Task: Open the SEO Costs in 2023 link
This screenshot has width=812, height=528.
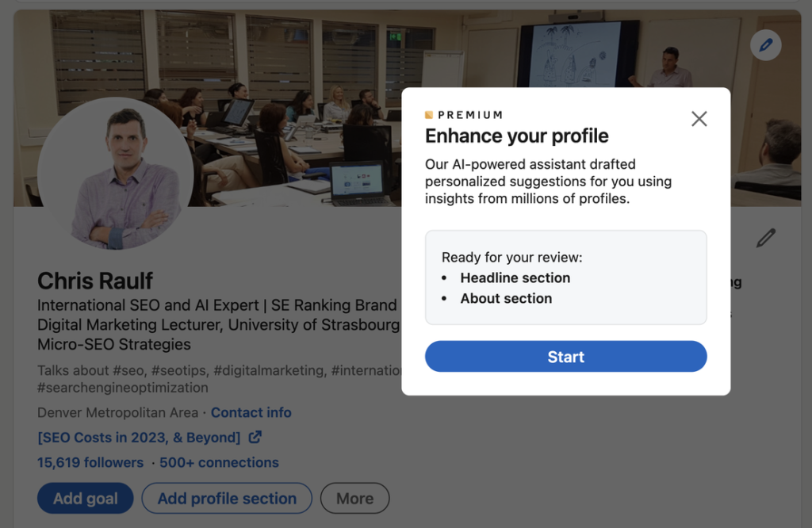Action: [x=139, y=438]
